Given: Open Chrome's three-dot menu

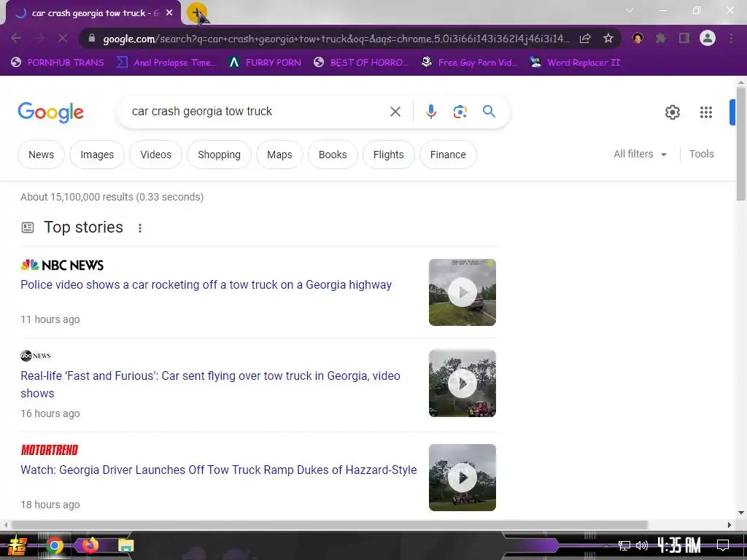Looking at the screenshot, I should 731,38.
